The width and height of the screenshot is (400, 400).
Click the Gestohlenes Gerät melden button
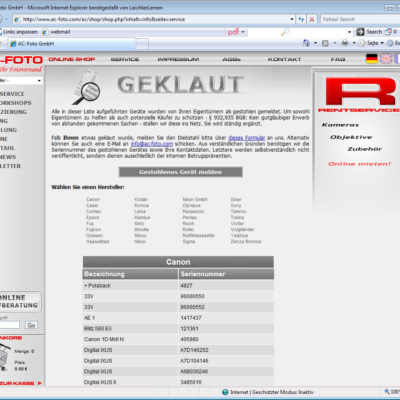tap(180, 172)
